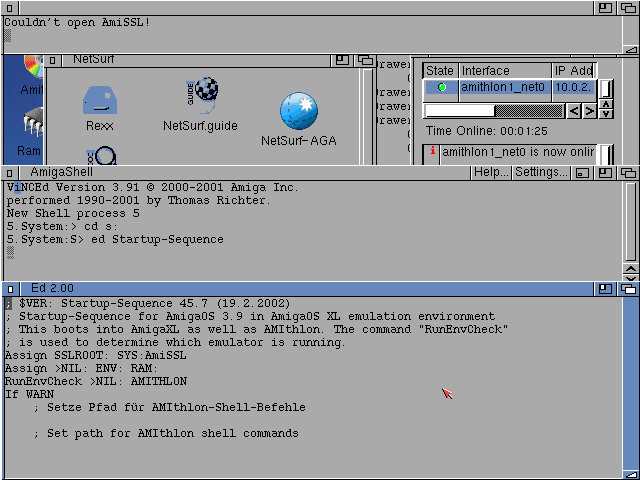The width and height of the screenshot is (640, 480).
Task: Click the zoom gadget of the AmigaShell window
Action: pyautogui.click(x=605, y=173)
